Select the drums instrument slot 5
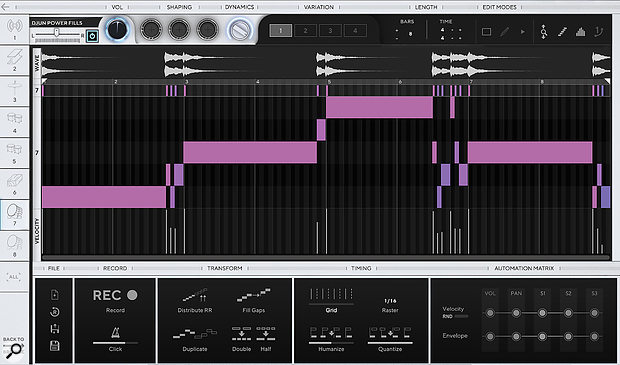 point(15,153)
